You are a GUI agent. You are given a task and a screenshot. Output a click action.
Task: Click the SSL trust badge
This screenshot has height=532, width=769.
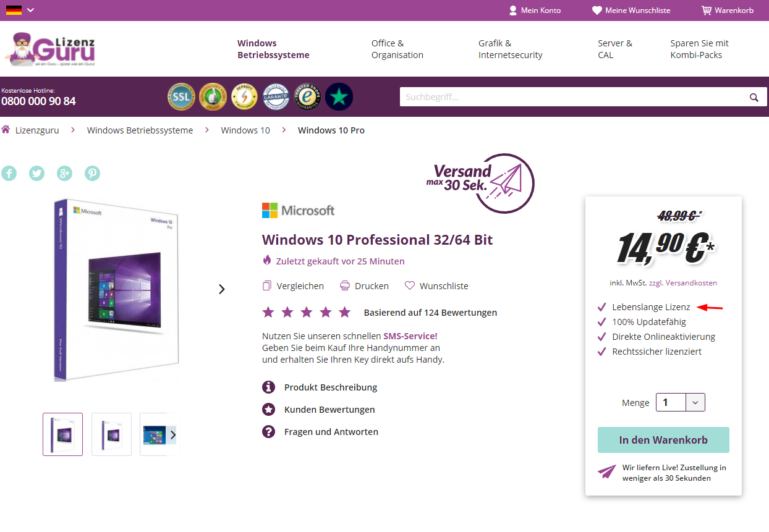tap(181, 97)
